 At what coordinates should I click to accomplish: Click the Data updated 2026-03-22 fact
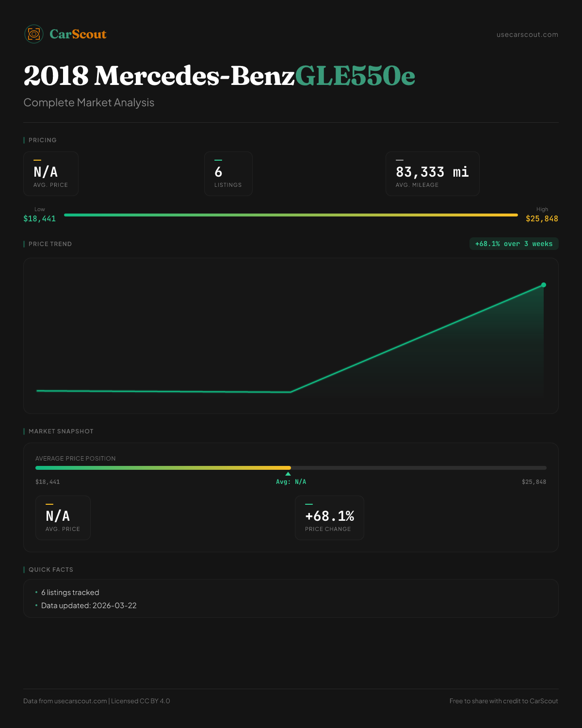(x=89, y=606)
